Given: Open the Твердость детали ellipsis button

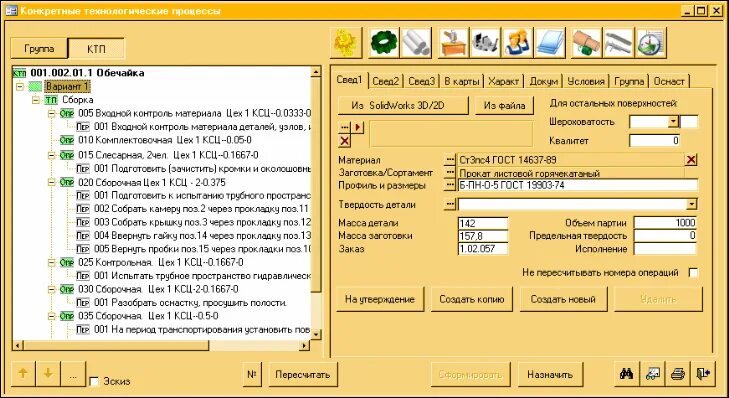Looking at the screenshot, I should click(x=449, y=204).
